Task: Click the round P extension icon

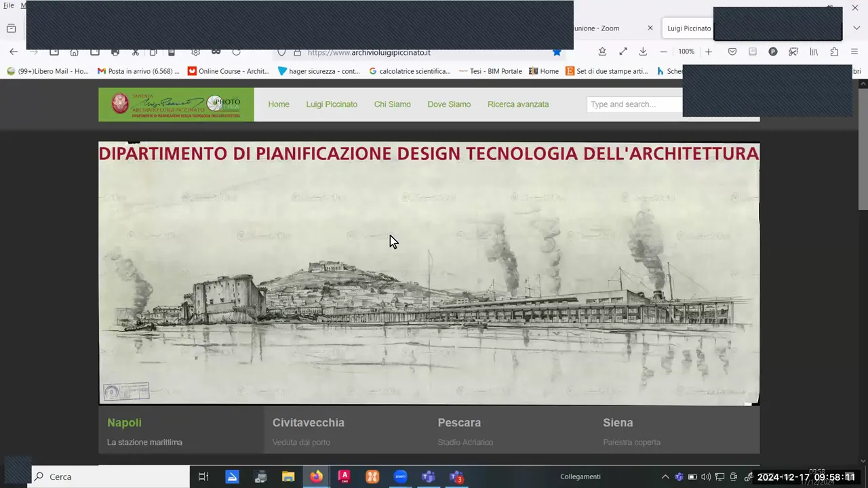Action: pos(773,52)
